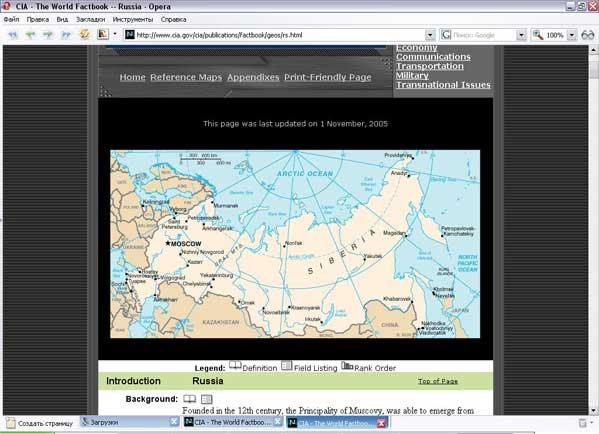Open the search engine dropdown arrow

521,35
